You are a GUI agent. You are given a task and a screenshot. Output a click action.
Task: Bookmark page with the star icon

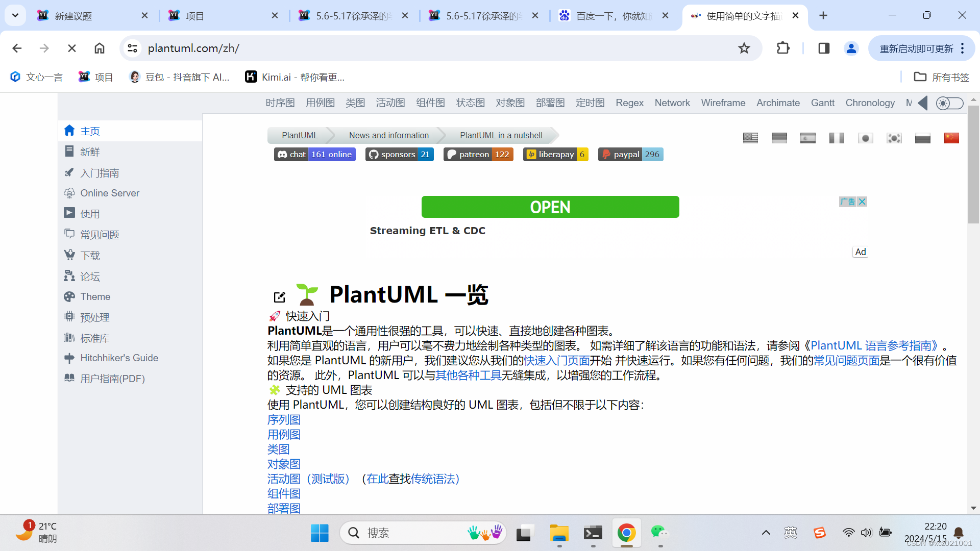(x=744, y=48)
